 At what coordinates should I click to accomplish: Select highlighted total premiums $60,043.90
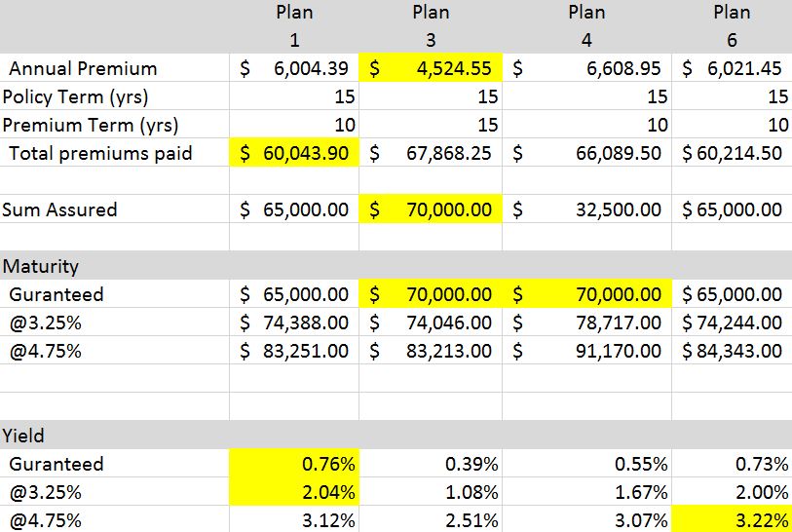294,153
